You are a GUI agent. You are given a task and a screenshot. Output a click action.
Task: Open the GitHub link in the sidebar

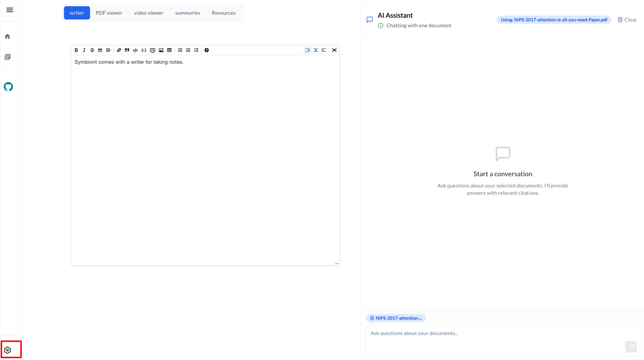coord(8,87)
